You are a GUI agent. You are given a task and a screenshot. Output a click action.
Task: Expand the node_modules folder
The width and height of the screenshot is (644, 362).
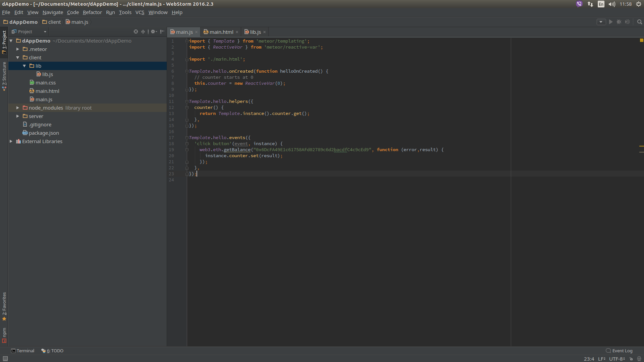pyautogui.click(x=18, y=108)
